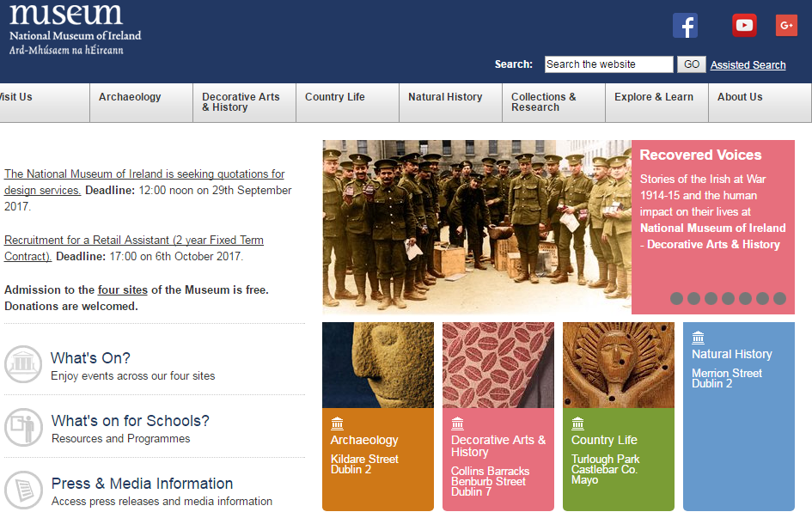Open the YouTube channel icon
The image size is (812, 518).
point(744,26)
